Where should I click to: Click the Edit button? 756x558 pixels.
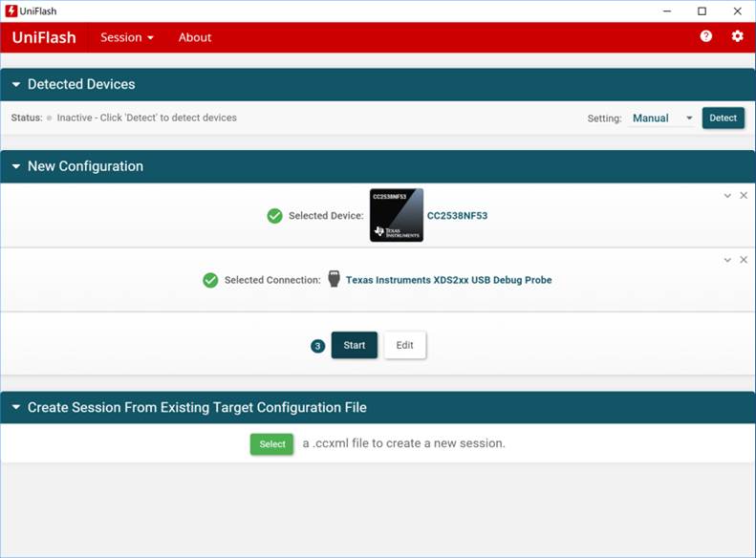tap(404, 345)
